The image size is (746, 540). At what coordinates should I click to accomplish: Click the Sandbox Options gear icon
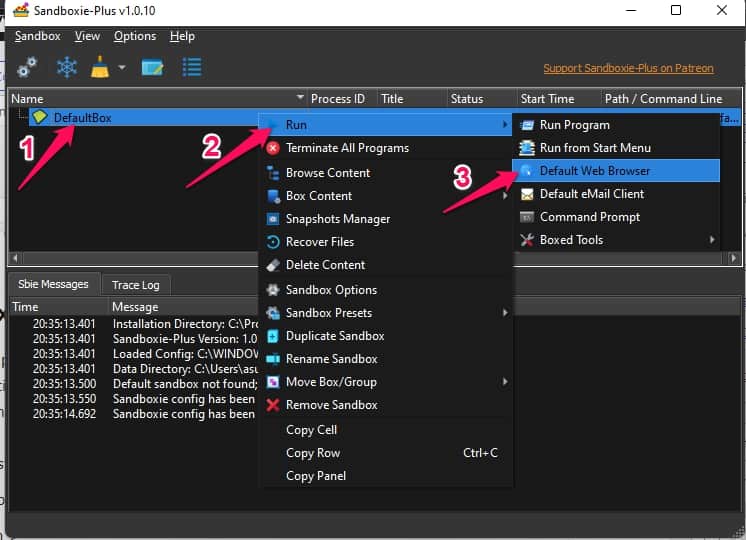coord(273,290)
